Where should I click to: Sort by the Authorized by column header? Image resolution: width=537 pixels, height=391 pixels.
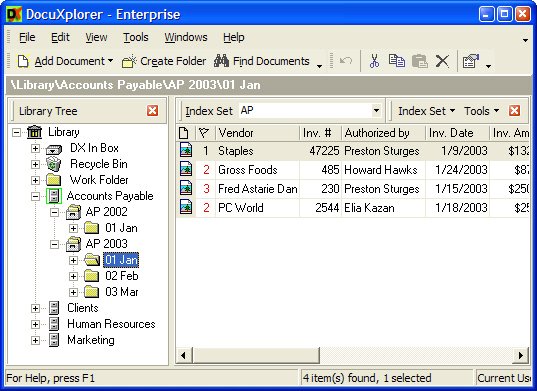[383, 133]
